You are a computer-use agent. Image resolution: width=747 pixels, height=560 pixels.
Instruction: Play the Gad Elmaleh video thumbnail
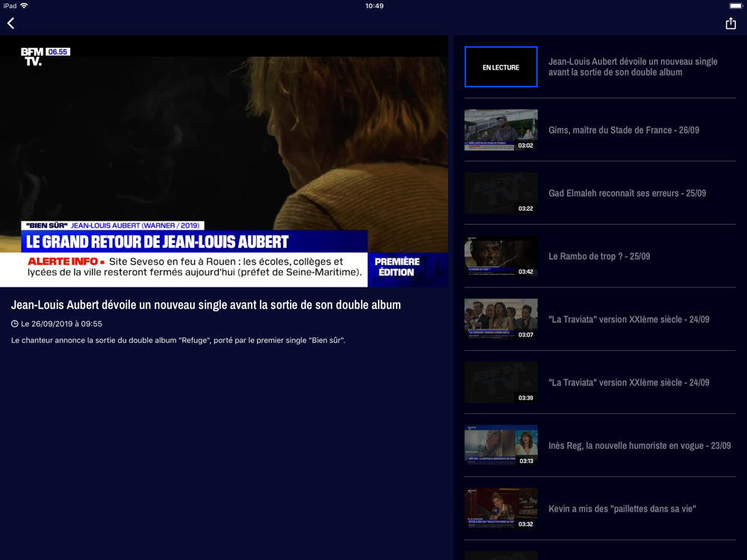point(500,193)
